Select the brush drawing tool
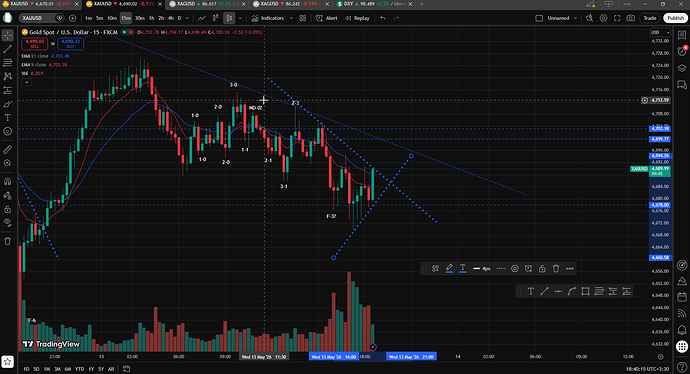Screen dimensions: 690x374 (x=7, y=104)
